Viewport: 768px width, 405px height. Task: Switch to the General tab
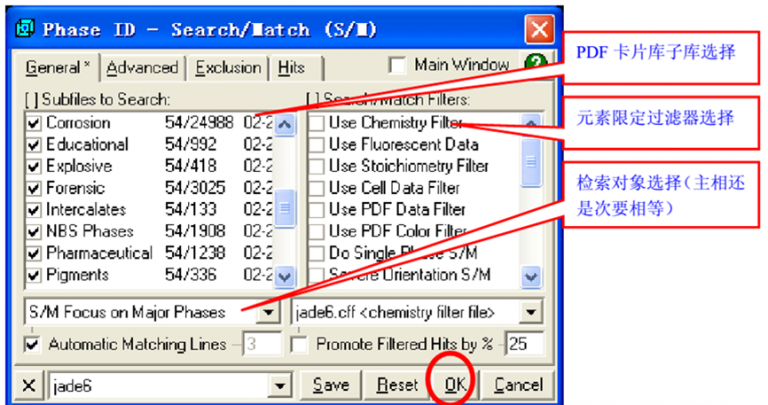pyautogui.click(x=57, y=68)
